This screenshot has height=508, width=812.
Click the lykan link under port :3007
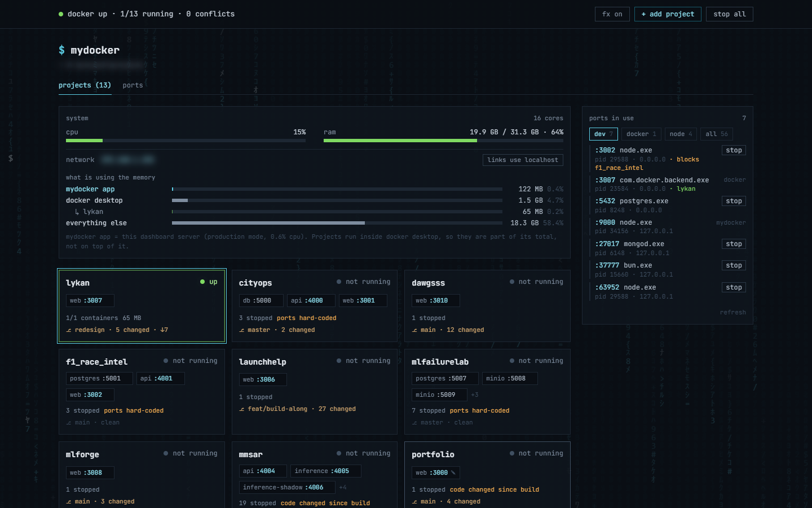[686, 189]
